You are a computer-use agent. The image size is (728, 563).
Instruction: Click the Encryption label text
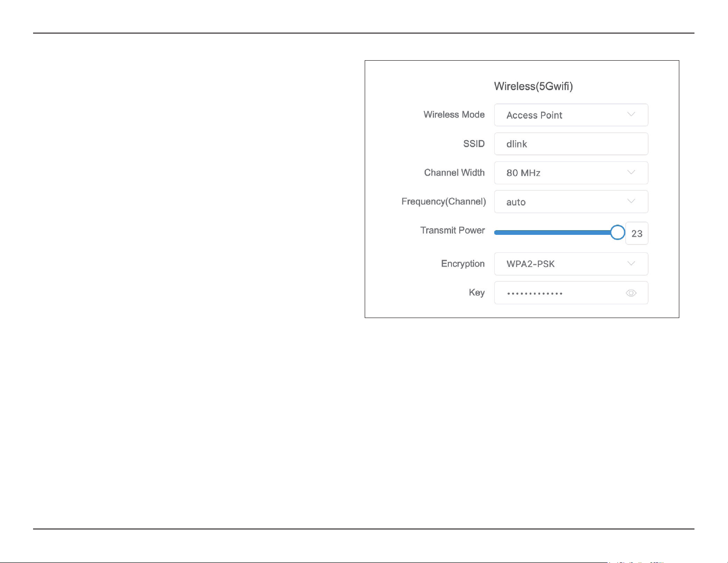(x=463, y=264)
